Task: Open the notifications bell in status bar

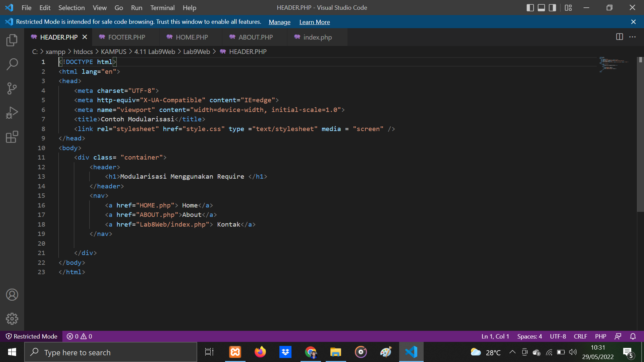Action: coord(633,336)
